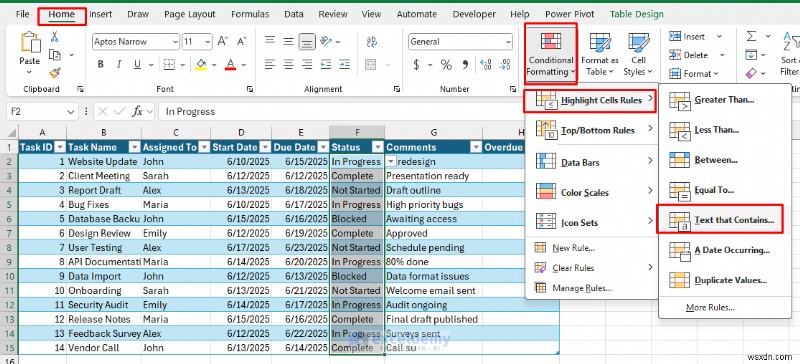The image size is (800, 364).
Task: Open Icon Sets submenu
Action: coord(592,223)
